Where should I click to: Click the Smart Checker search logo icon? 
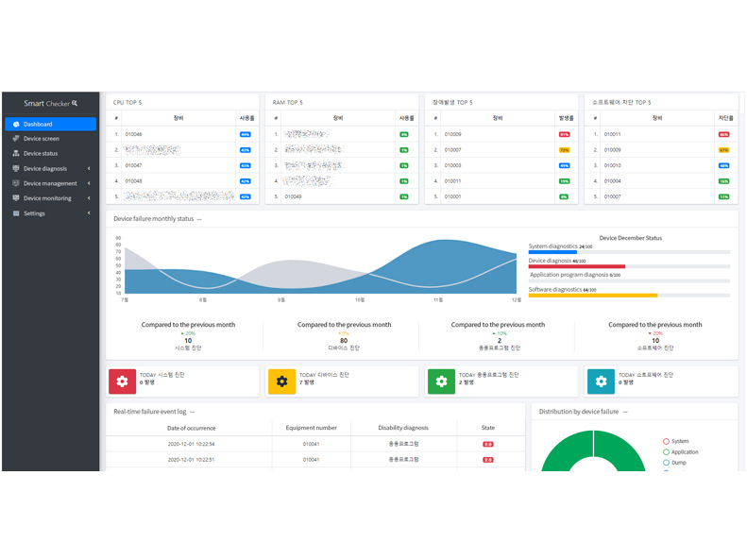point(75,103)
